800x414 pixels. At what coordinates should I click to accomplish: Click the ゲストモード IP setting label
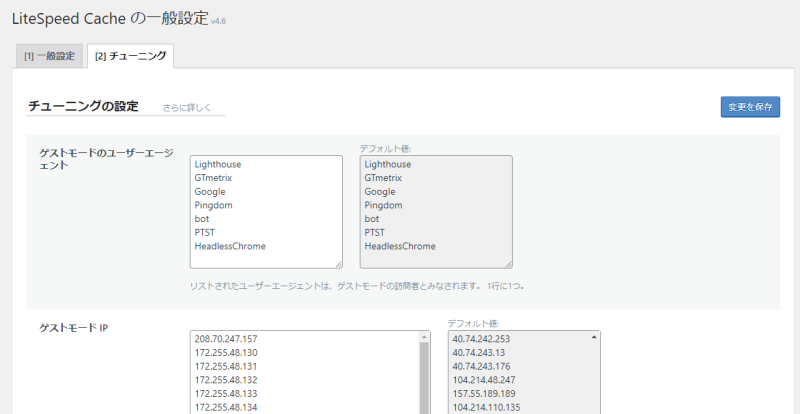(74, 328)
